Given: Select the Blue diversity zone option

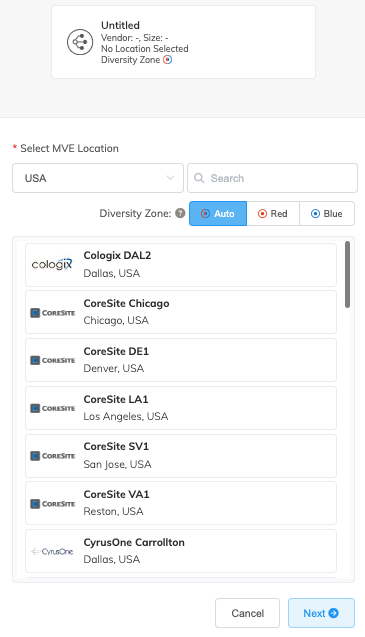Looking at the screenshot, I should tap(327, 213).
